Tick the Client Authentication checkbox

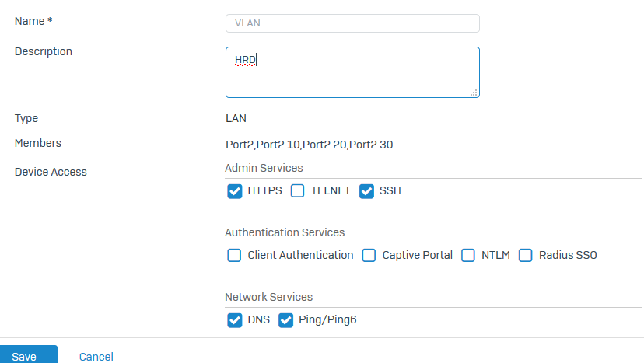click(x=234, y=255)
